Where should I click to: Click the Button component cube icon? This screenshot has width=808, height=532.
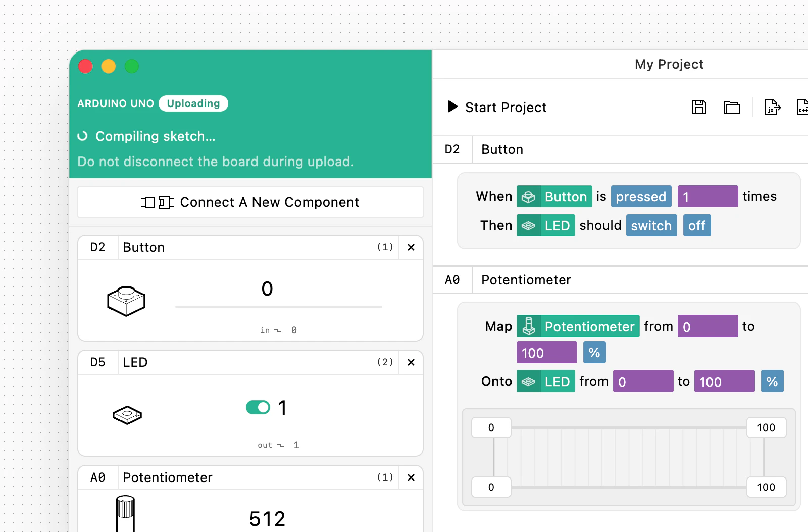126,301
